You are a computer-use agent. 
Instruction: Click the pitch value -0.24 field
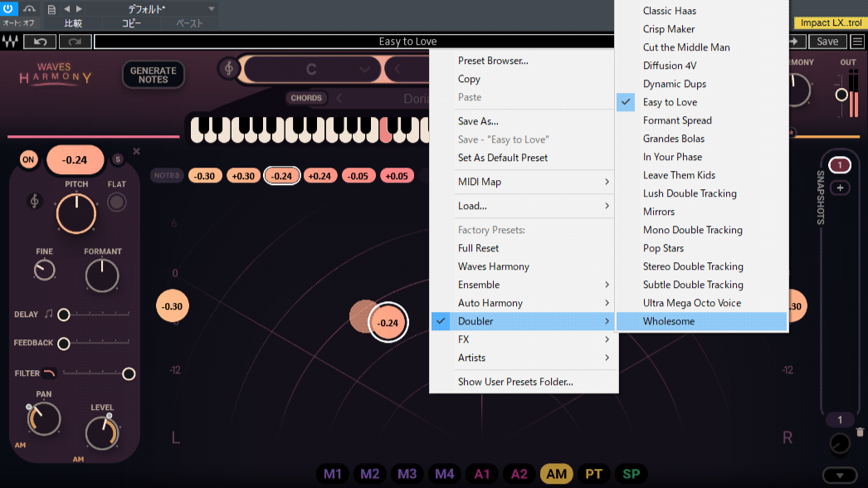click(75, 159)
